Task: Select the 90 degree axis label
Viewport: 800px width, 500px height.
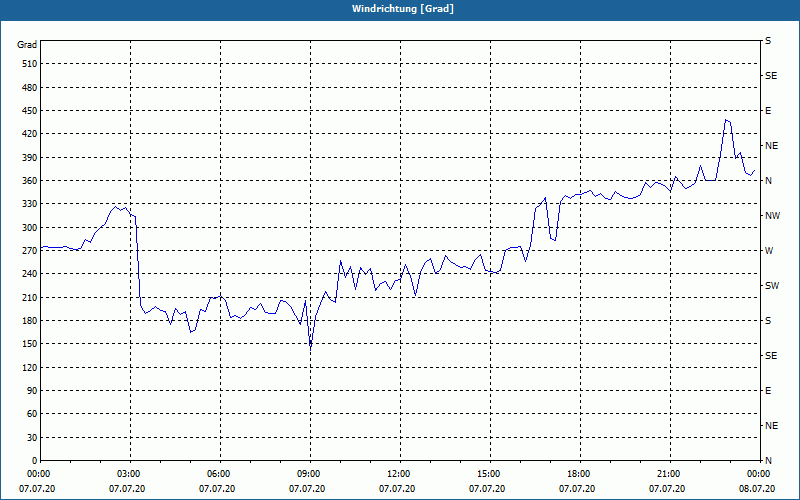Action: point(32,391)
